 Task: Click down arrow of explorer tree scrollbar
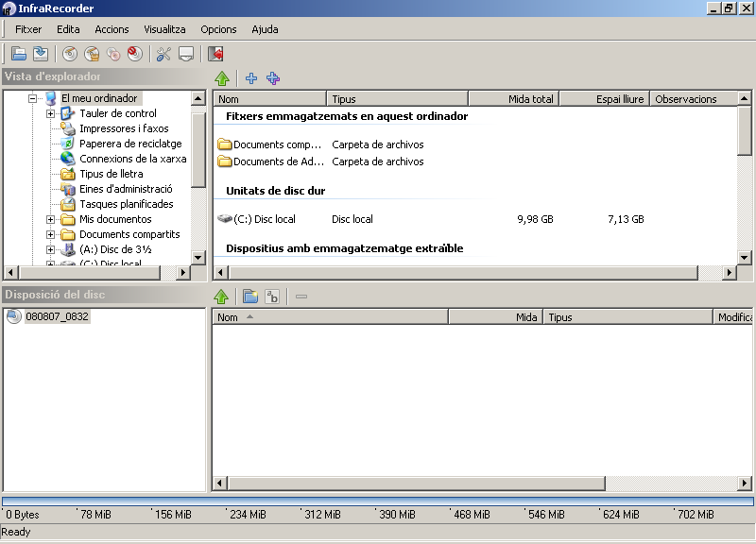(x=198, y=257)
